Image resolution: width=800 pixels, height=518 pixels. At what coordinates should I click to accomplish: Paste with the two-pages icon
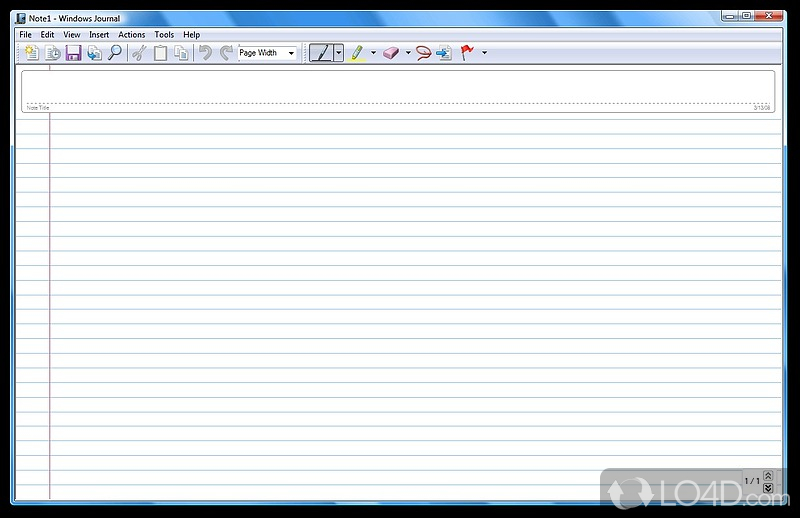pos(181,53)
